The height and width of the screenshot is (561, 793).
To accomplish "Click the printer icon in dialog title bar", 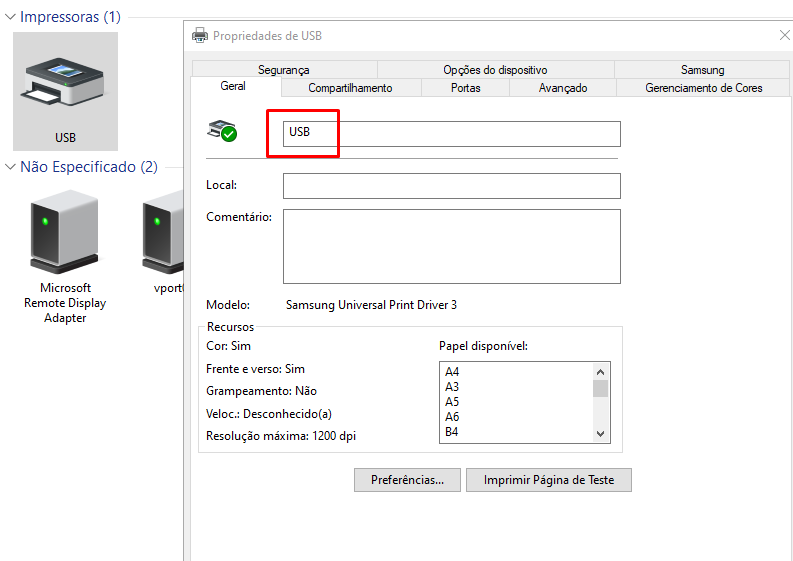I will point(200,36).
